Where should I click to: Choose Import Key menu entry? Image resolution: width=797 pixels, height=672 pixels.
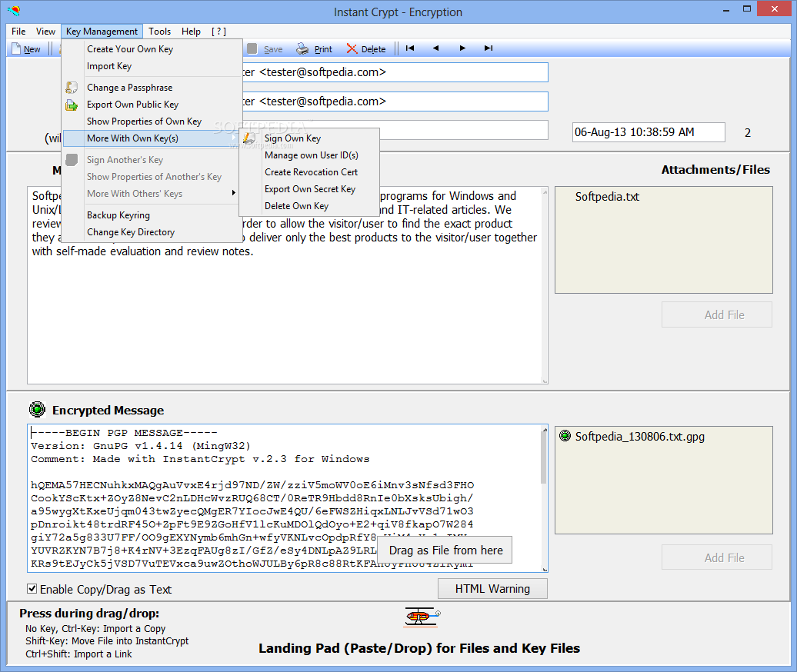pos(109,66)
